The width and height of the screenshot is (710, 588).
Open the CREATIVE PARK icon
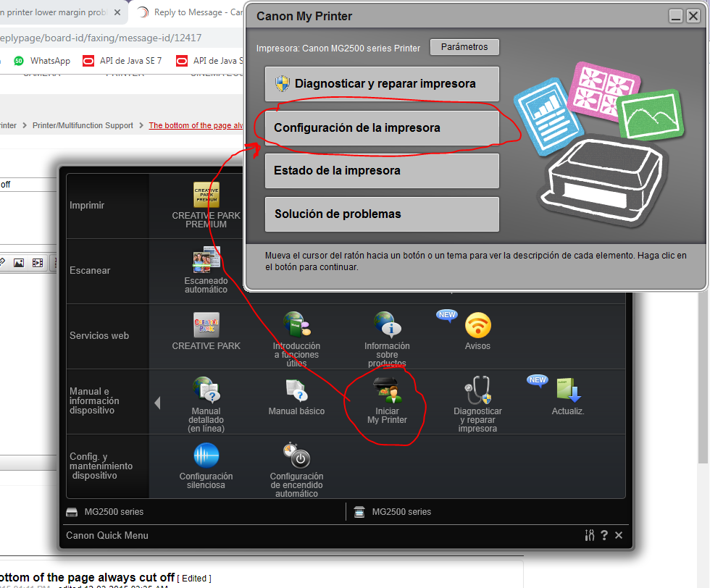click(x=206, y=326)
